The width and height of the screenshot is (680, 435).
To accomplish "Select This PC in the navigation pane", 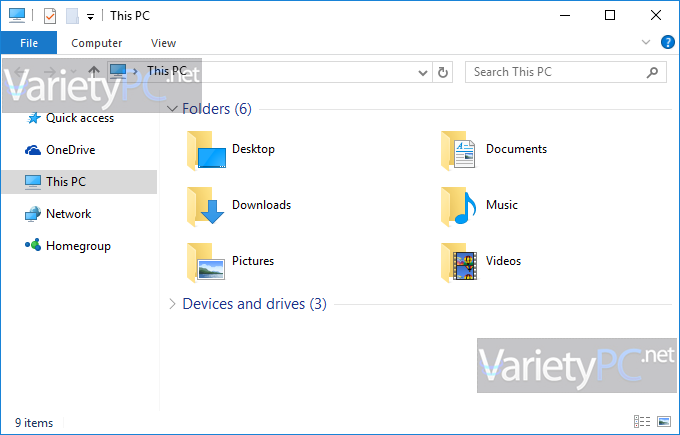I will point(79,182).
